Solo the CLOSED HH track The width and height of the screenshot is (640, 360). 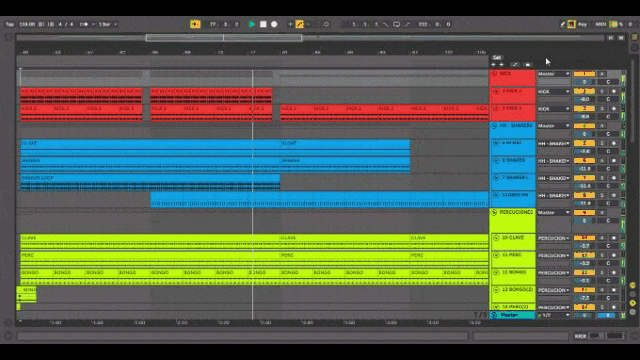coord(602,195)
